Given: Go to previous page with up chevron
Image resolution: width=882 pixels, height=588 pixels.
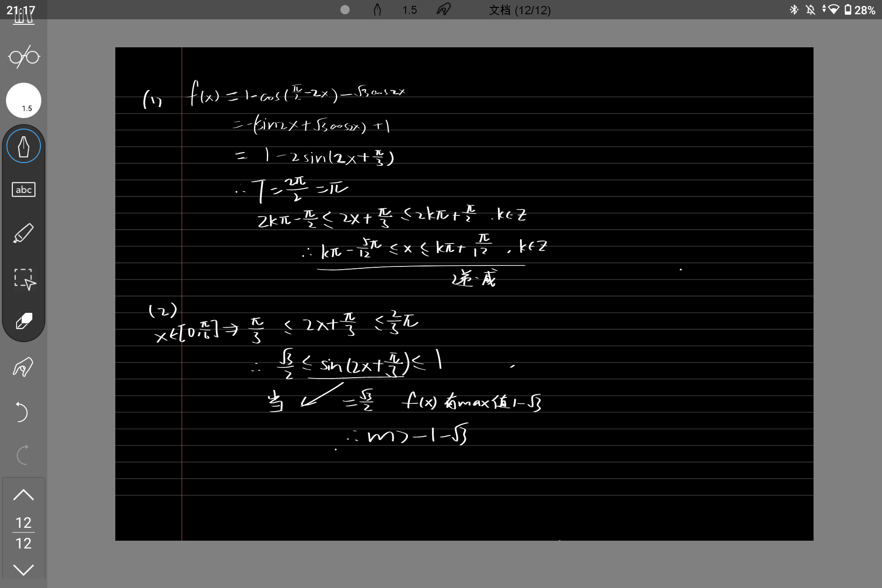Looking at the screenshot, I should 23,495.
